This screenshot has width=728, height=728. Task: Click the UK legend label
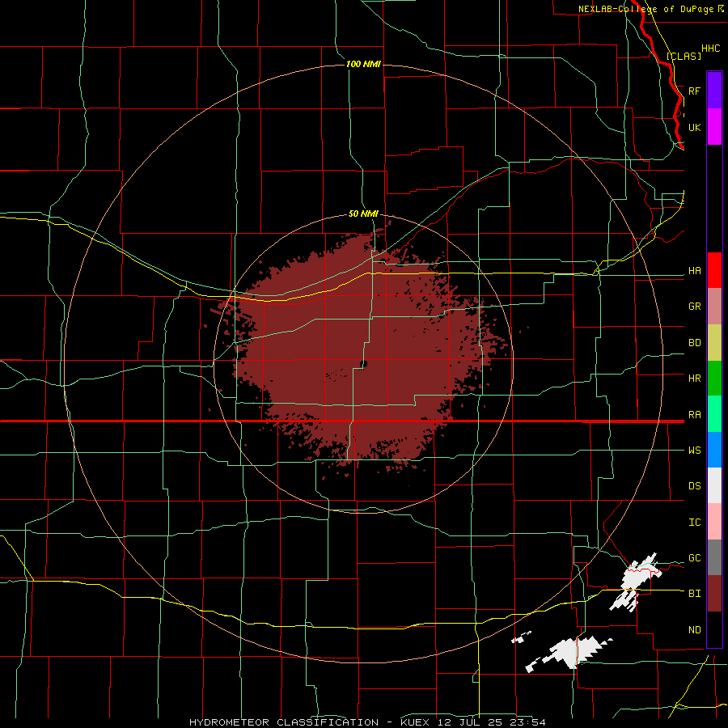[x=694, y=127]
